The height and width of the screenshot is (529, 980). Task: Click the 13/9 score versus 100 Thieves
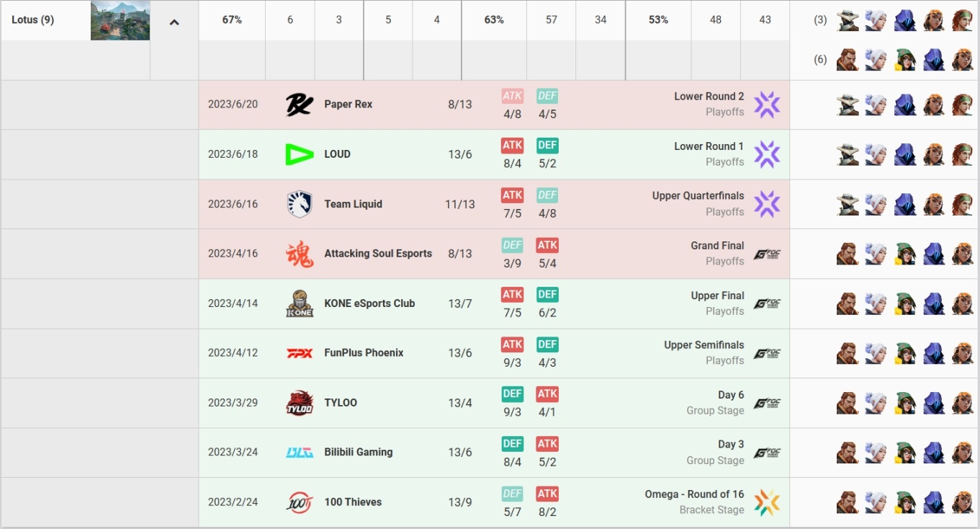coord(460,502)
